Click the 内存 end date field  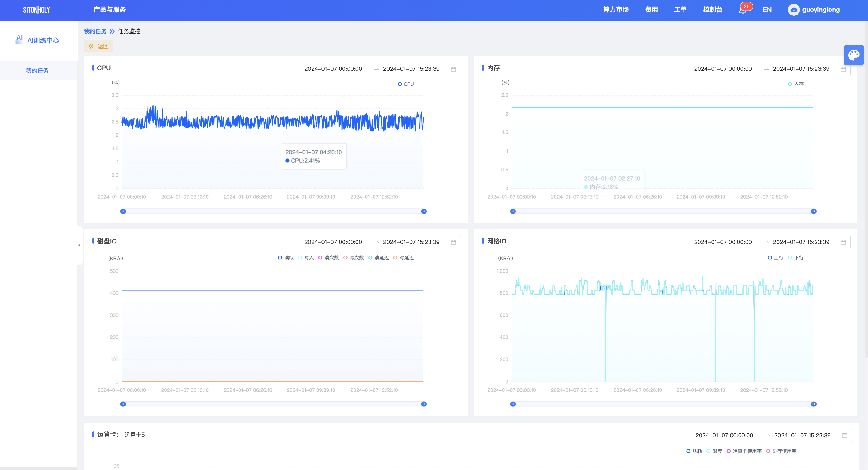point(801,69)
